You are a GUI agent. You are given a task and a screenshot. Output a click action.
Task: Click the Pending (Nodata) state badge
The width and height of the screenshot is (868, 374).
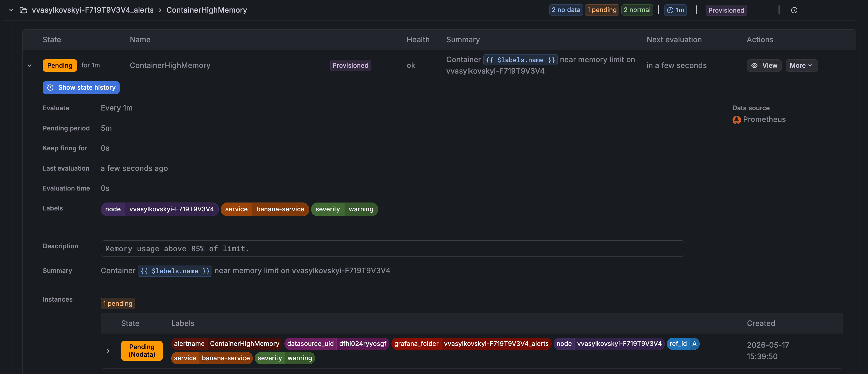point(142,351)
